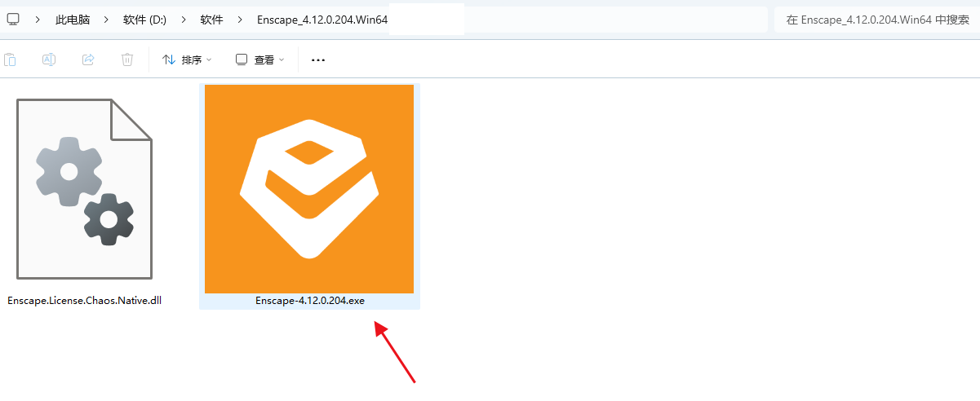
Task: Expand the chevron before Enscape_4.12.0.204.Win64
Action: 240,19
